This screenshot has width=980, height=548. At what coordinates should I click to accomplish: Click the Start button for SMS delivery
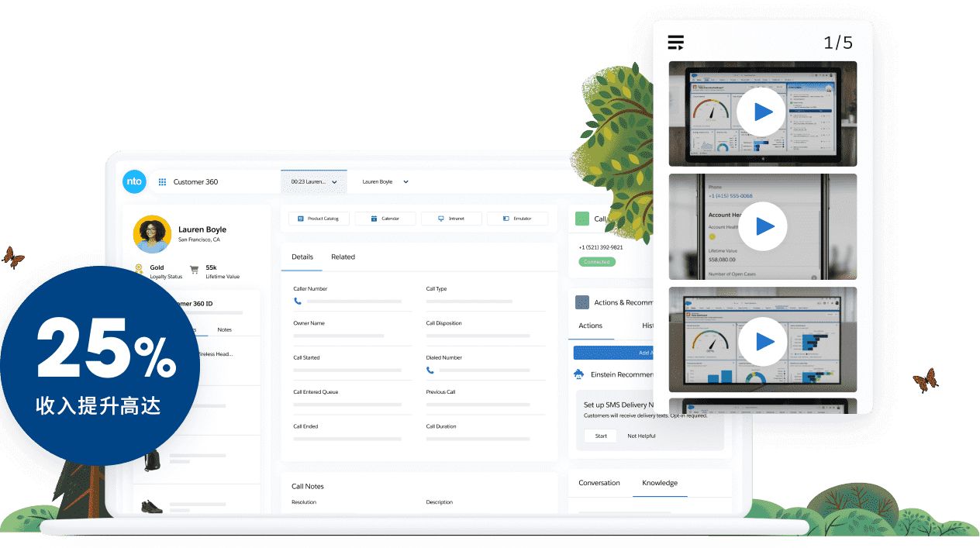point(601,436)
